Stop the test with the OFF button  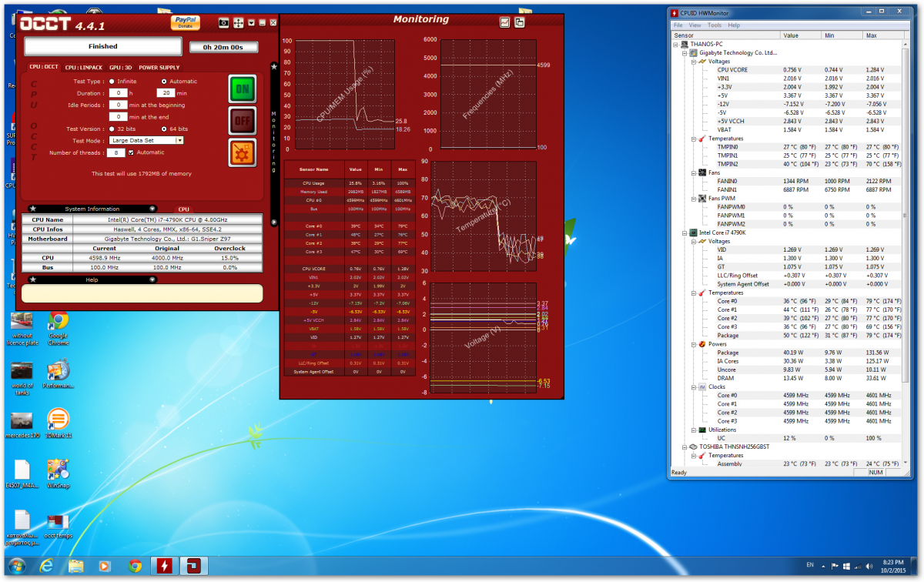pyautogui.click(x=243, y=121)
